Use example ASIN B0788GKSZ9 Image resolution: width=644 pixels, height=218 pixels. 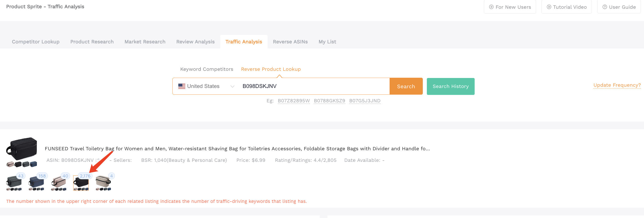pyautogui.click(x=329, y=101)
